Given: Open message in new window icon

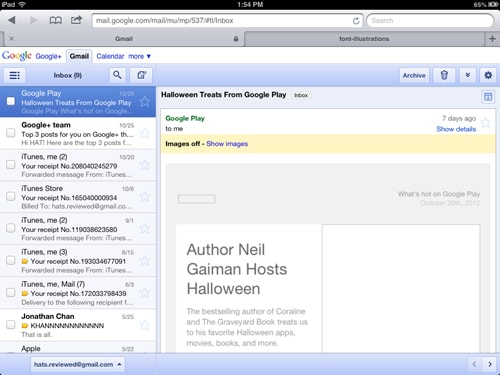Looking at the screenshot, I should click(488, 97).
